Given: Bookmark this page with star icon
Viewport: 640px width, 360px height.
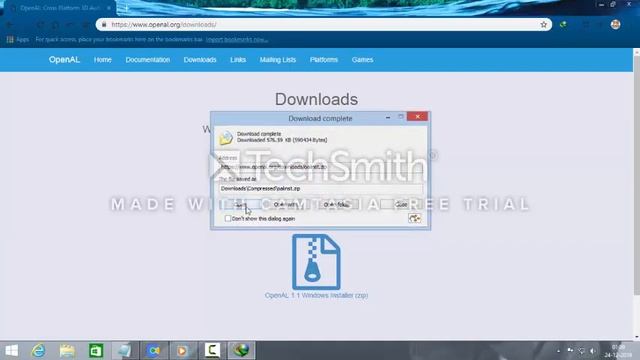Looking at the screenshot, I should point(543,24).
